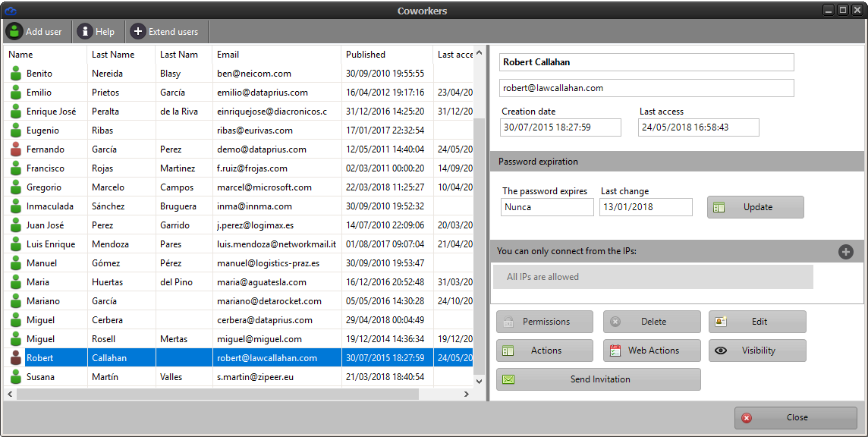Image resolution: width=868 pixels, height=437 pixels.
Task: Click Update in Password expiration
Action: point(756,207)
